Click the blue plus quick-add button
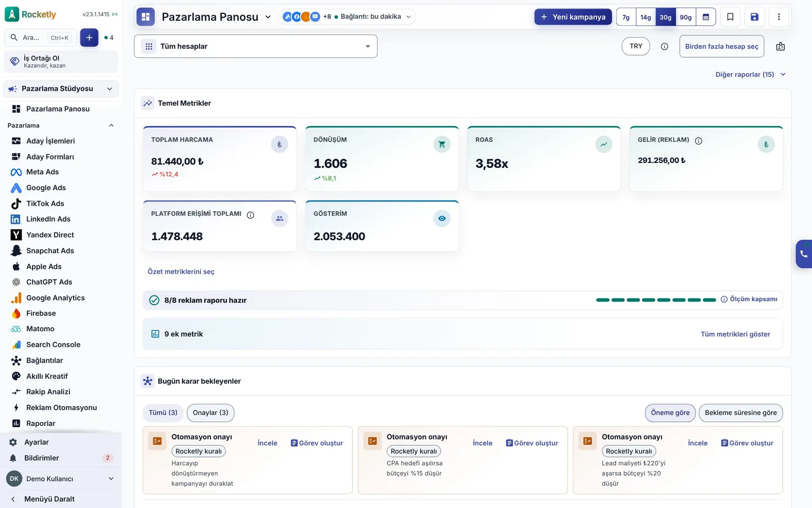 (89, 37)
